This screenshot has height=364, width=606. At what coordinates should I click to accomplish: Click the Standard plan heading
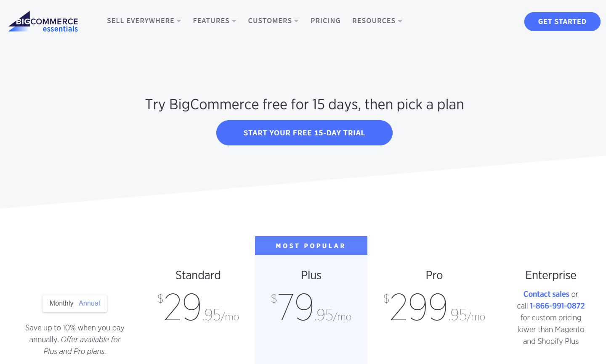click(x=198, y=275)
